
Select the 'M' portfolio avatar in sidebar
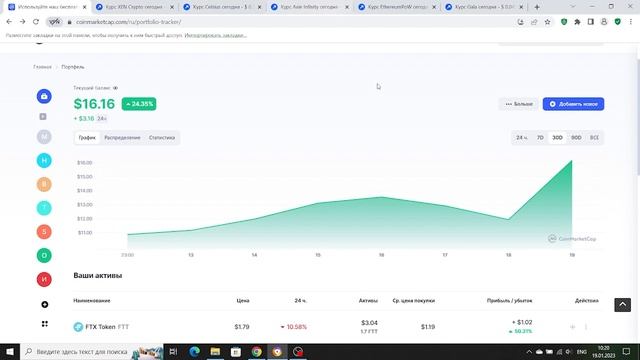pyautogui.click(x=44, y=136)
